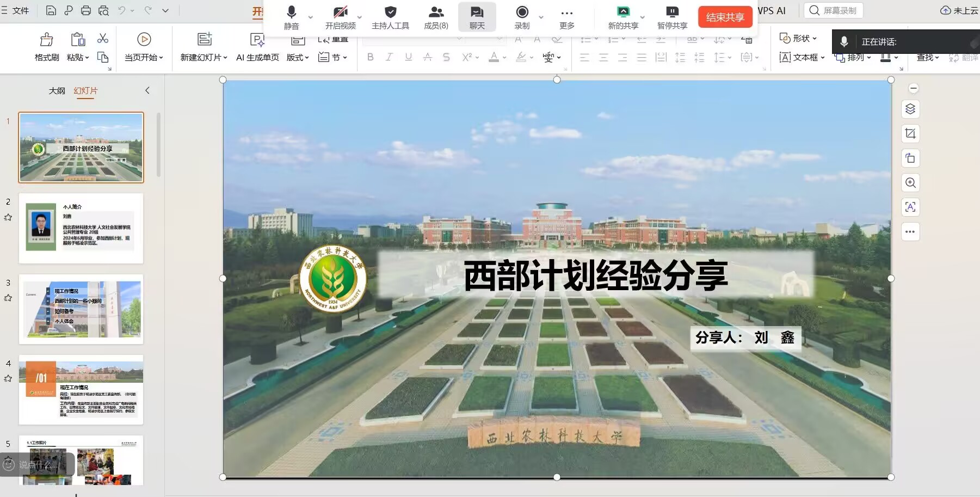Image resolution: width=980 pixels, height=497 pixels.
Task: Click 未上云 cloud status button
Action: tap(959, 10)
